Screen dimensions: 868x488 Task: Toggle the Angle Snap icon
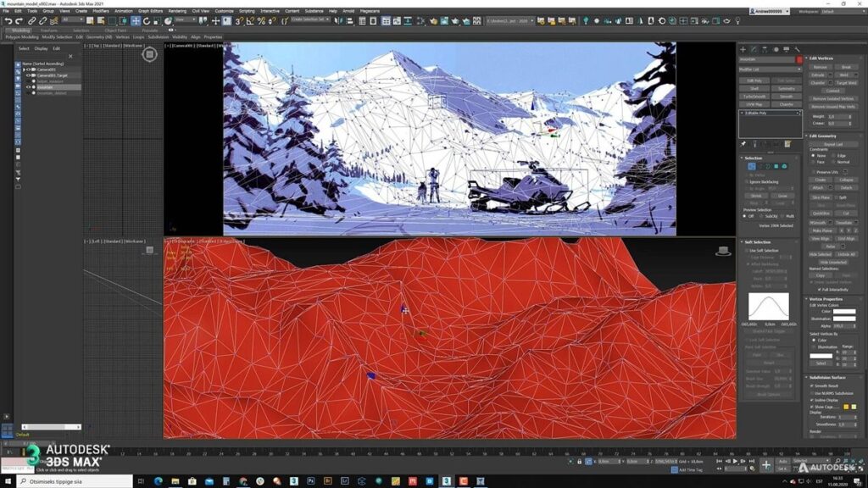pyautogui.click(x=250, y=21)
